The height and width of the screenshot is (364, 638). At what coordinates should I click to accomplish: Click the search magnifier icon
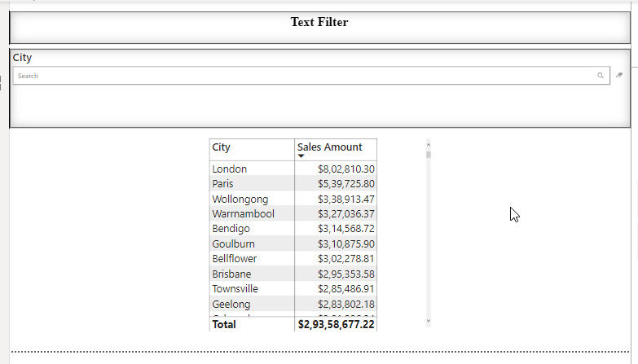(x=601, y=76)
